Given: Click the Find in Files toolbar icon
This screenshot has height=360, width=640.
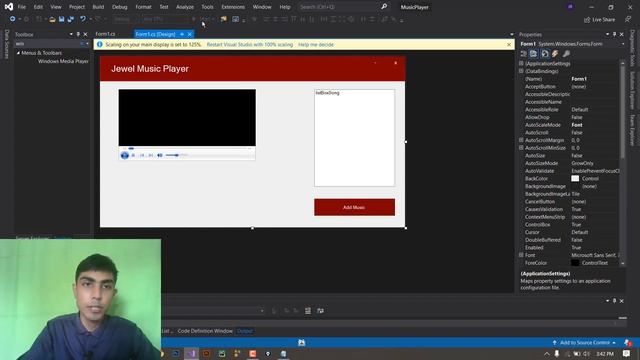Looking at the screenshot, I should pos(224,19).
